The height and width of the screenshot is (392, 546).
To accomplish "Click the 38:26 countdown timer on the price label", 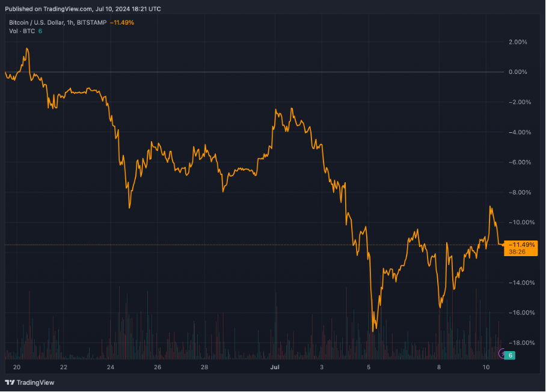I will (517, 252).
